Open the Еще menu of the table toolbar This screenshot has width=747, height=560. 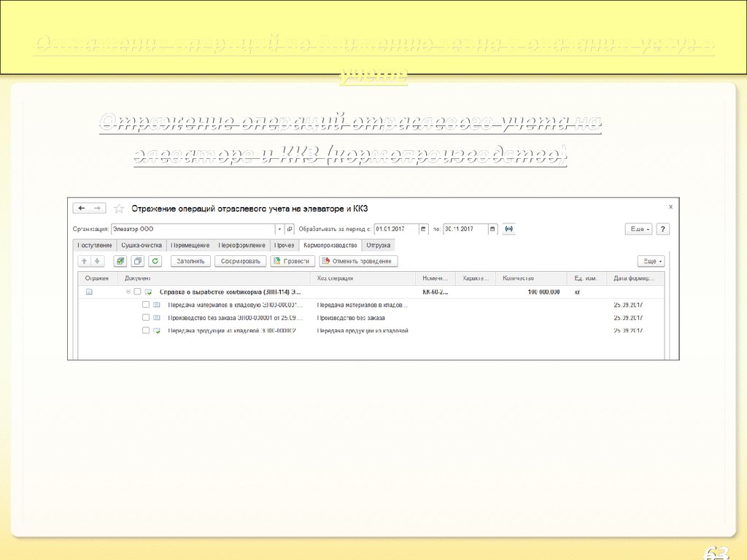(651, 261)
